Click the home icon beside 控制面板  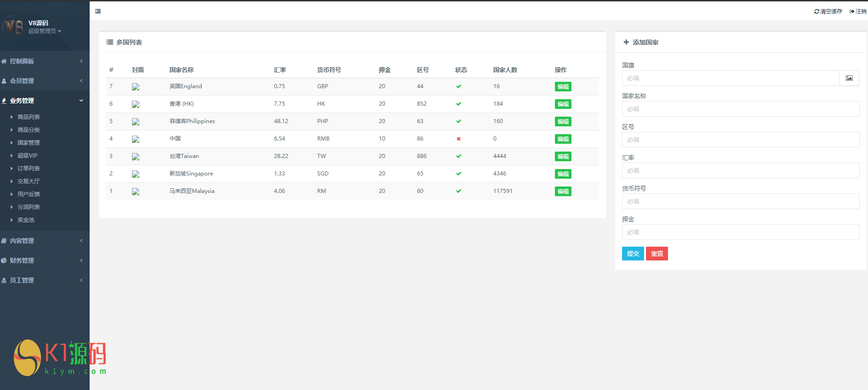pos(4,61)
